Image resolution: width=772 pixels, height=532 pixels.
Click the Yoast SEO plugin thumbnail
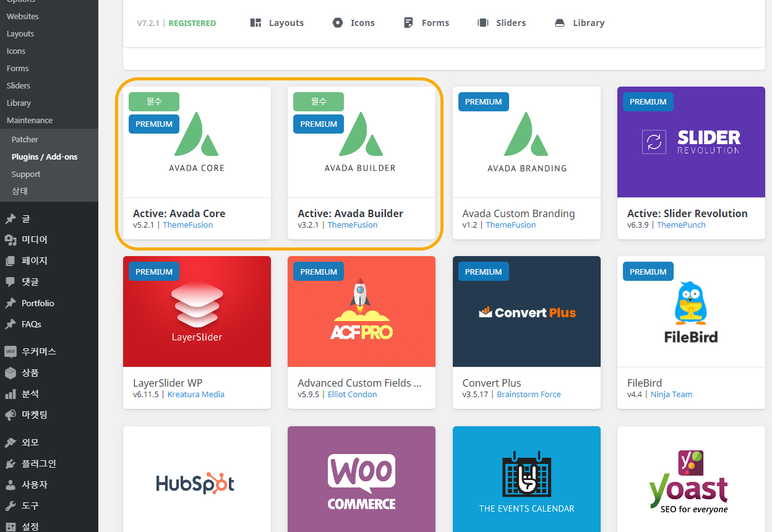coord(691,479)
